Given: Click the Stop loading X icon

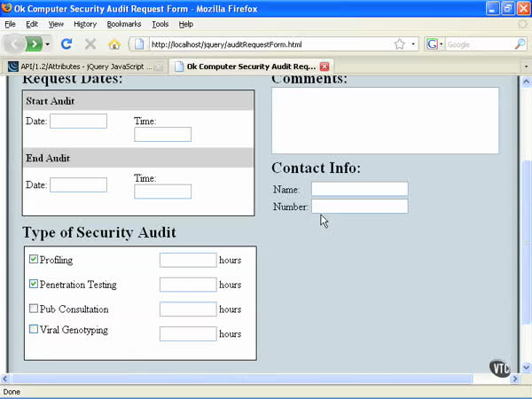Looking at the screenshot, I should pyautogui.click(x=90, y=43).
